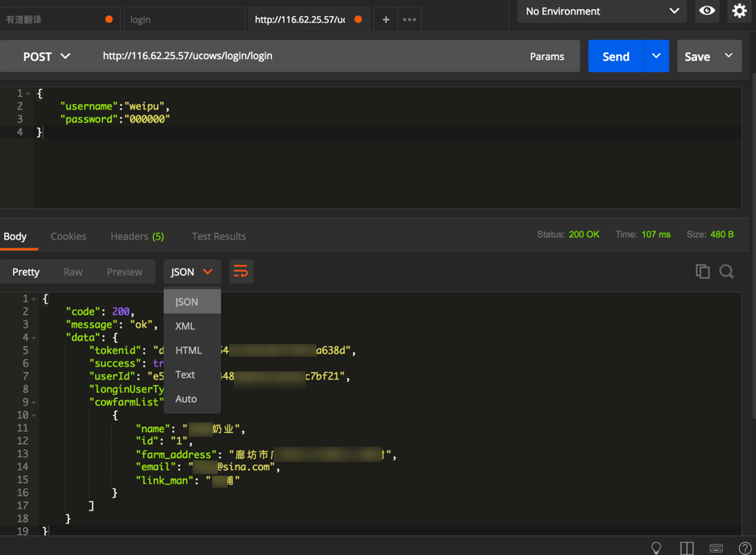Open the 有道翻译 request tab
The image size is (756, 555).
point(59,19)
